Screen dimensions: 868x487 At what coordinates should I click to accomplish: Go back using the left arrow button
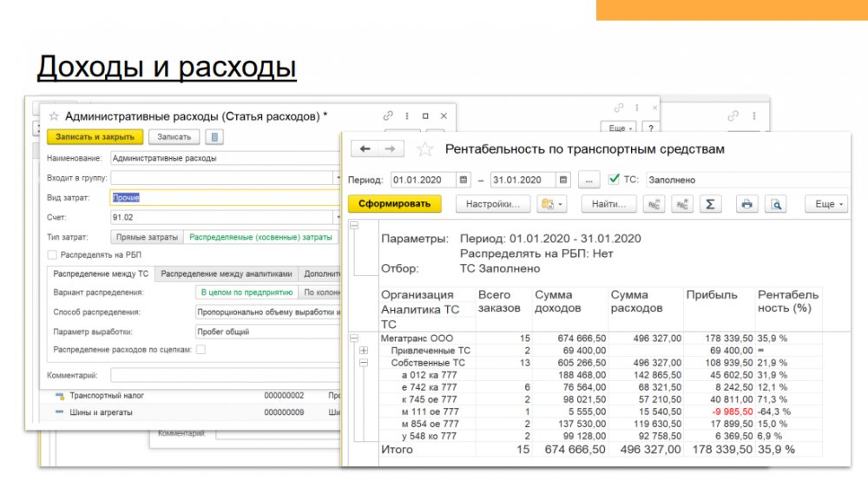click(365, 149)
